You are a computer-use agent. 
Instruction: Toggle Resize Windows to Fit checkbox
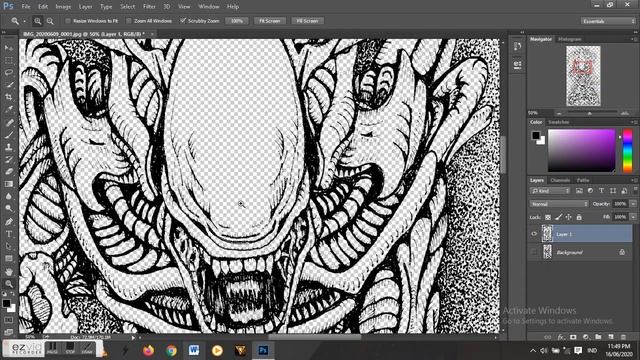click(68, 21)
